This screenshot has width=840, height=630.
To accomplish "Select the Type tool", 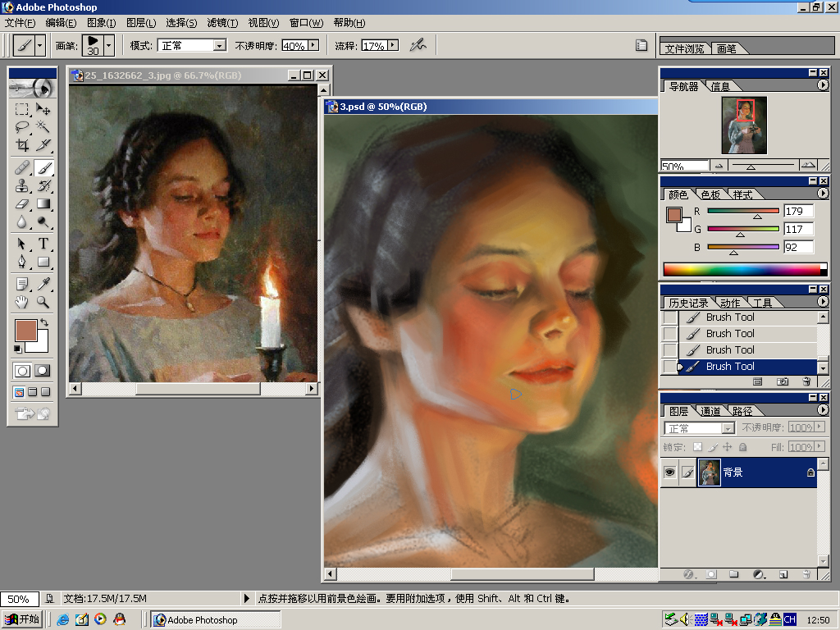I will [x=43, y=244].
